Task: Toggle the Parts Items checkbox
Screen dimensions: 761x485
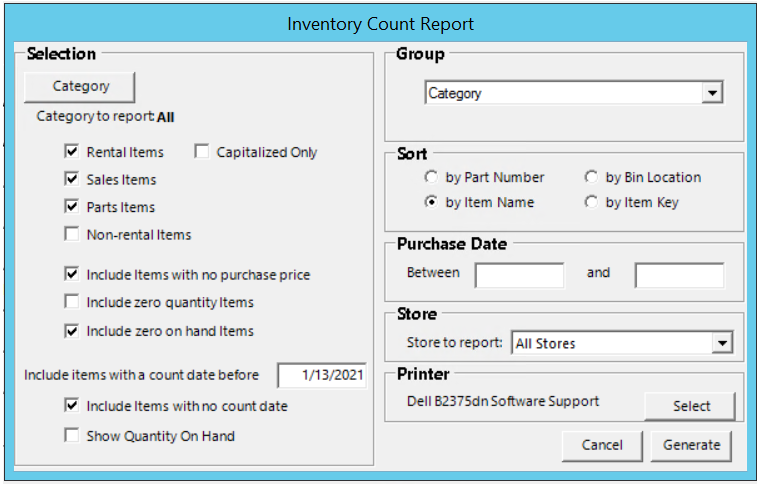Action: pos(72,207)
